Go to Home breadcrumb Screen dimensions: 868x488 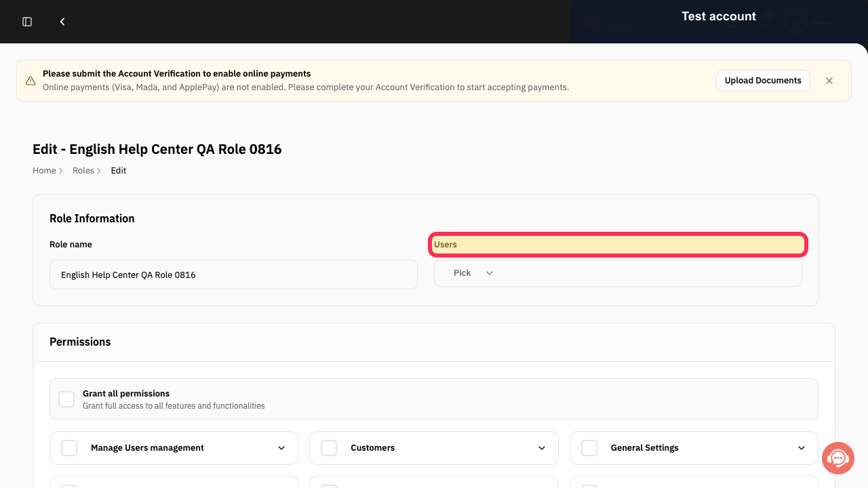[44, 171]
